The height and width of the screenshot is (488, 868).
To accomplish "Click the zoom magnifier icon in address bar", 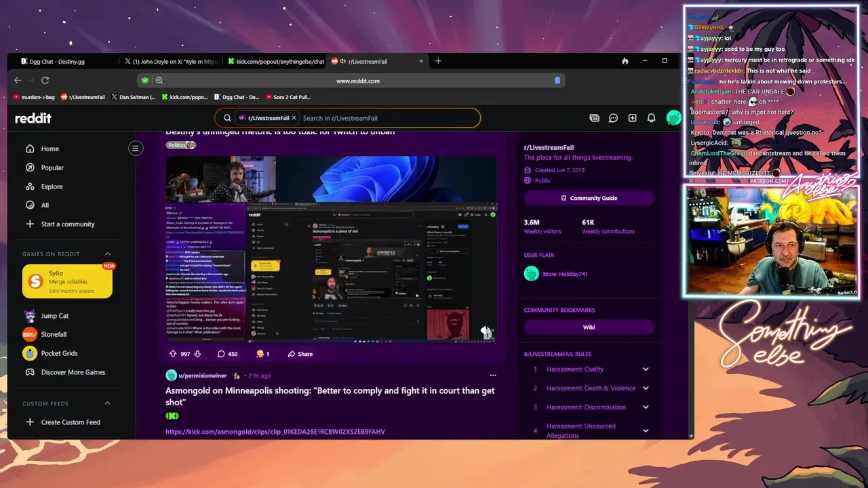I will coord(159,80).
